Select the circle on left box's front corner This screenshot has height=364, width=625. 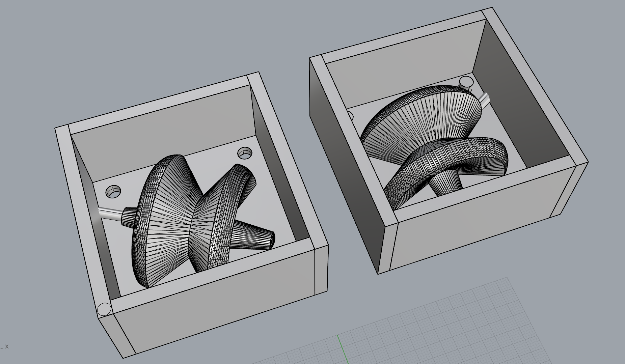point(104,309)
